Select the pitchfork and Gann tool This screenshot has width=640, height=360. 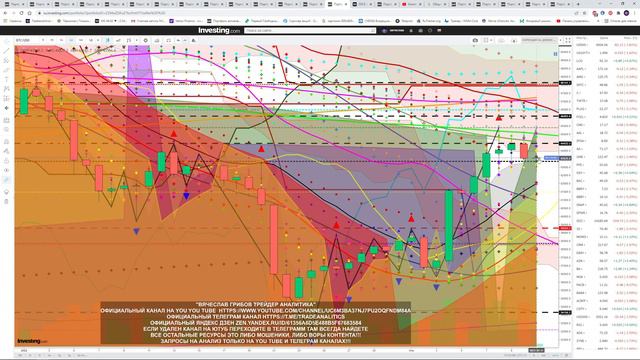[7, 60]
